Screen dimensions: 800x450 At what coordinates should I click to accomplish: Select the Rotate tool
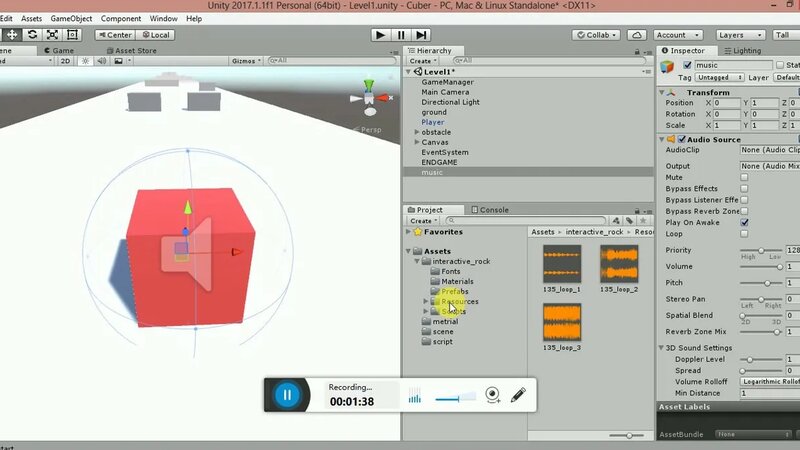[x=32, y=35]
